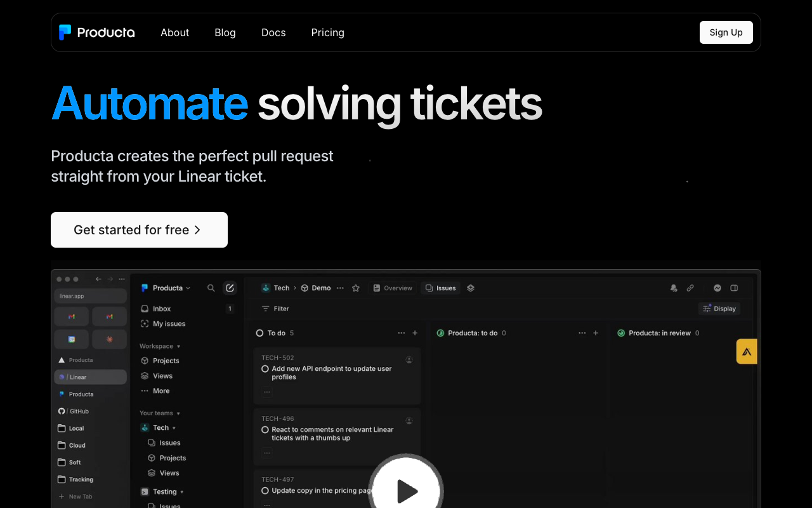This screenshot has width=812, height=508.
Task: Open the three-dots menu beside browser arrows
Action: click(x=122, y=279)
